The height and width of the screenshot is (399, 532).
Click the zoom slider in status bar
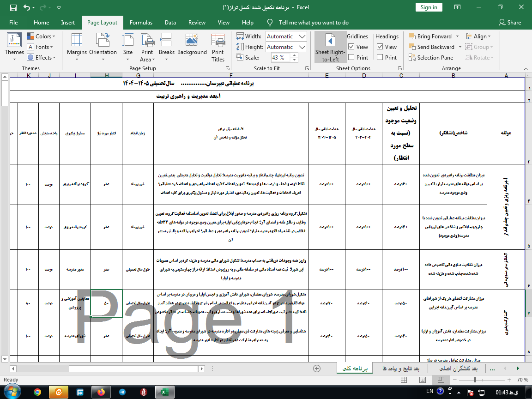pyautogui.click(x=475, y=380)
